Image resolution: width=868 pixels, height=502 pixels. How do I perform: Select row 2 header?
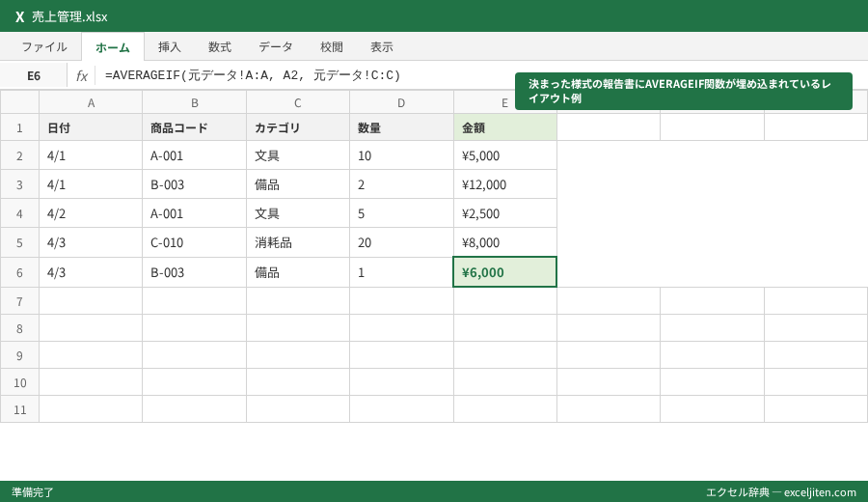pyautogui.click(x=19, y=155)
